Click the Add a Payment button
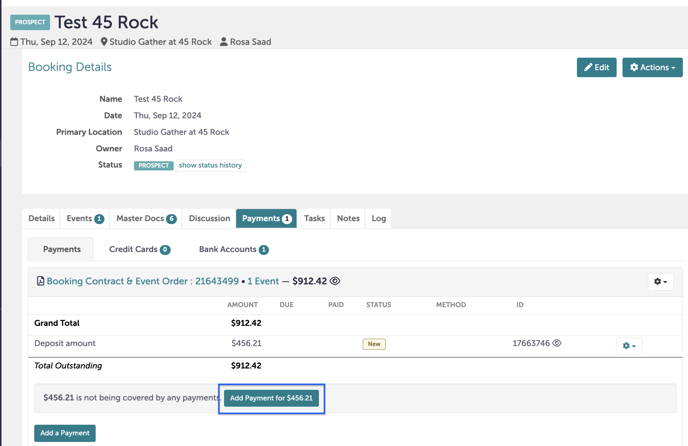This screenshot has height=446, width=688. click(65, 433)
